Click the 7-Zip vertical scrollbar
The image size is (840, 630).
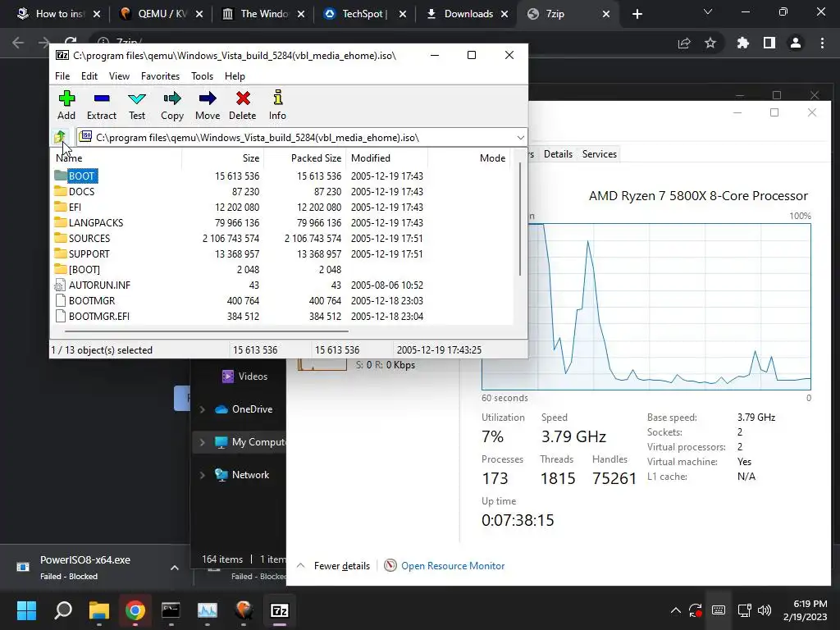point(519,218)
